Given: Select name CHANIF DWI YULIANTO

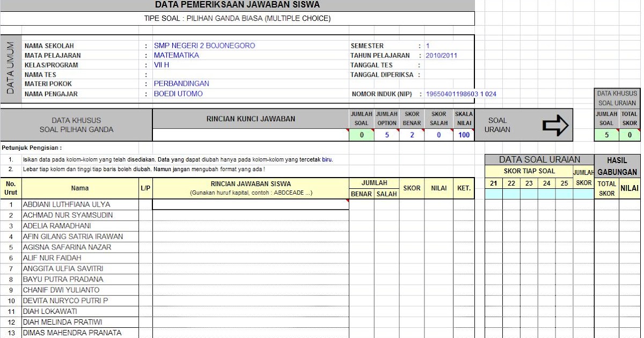Looking at the screenshot, I should pyautogui.click(x=61, y=290).
